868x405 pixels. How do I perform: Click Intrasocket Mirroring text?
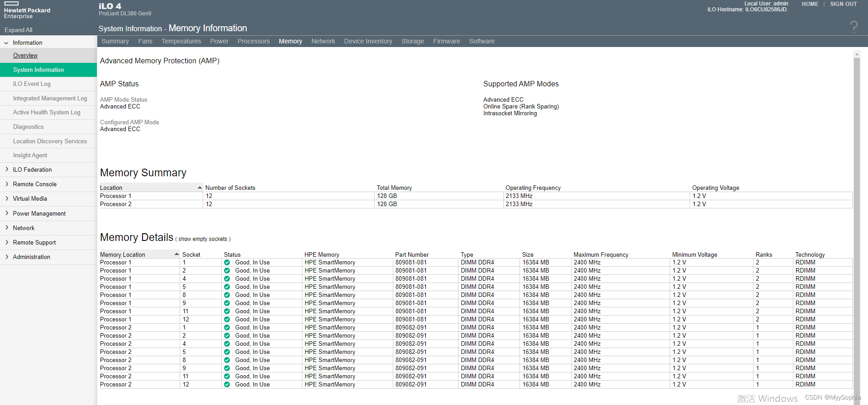point(510,113)
